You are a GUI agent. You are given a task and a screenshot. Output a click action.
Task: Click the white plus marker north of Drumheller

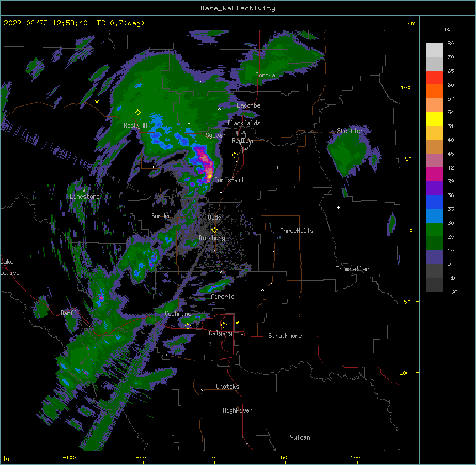(338, 207)
